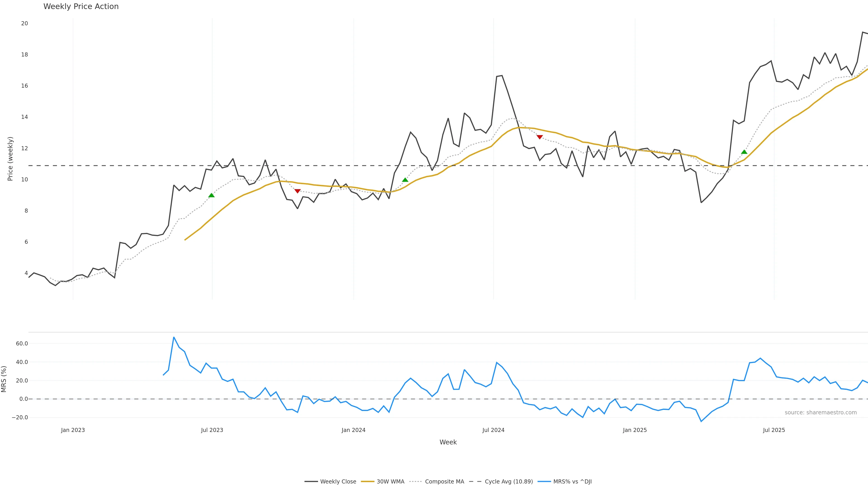Click the gold 30W WMA legend line swatch
The width and height of the screenshot is (868, 488).
click(x=368, y=482)
